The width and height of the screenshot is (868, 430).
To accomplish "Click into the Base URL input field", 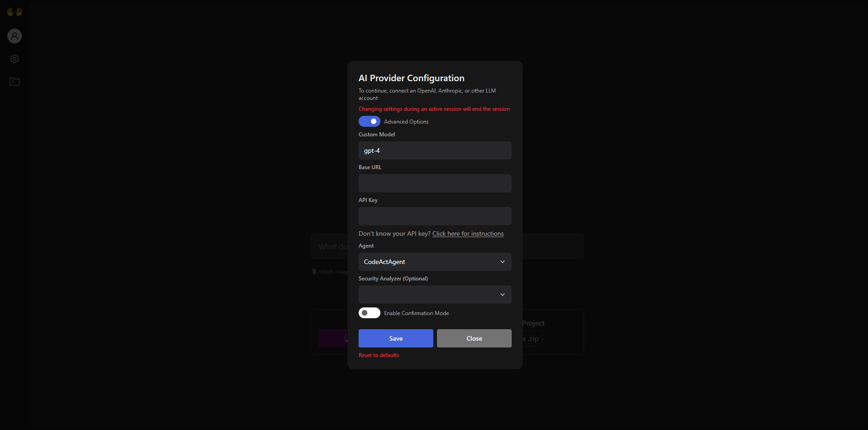I will point(435,183).
